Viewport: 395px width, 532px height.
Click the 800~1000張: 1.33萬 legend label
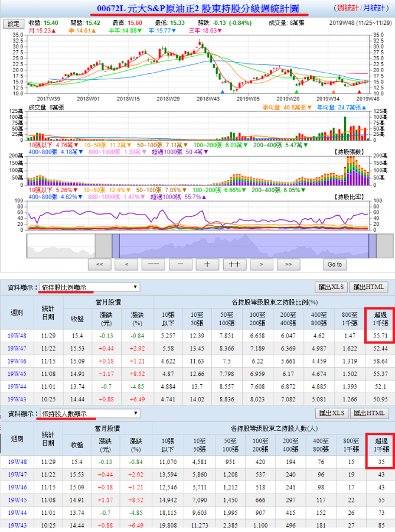(x=117, y=153)
